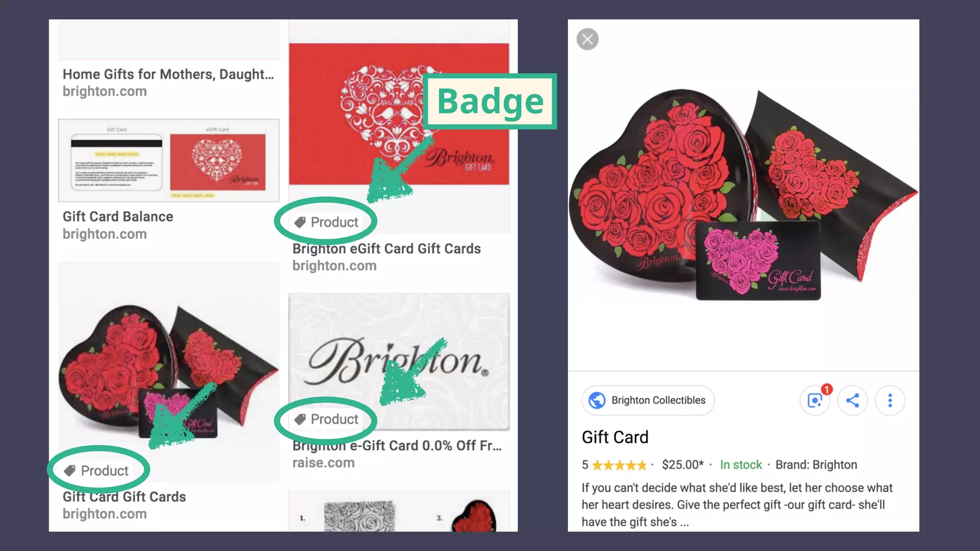Click the Product badge under eGift card
Image resolution: width=980 pixels, height=551 pixels.
point(326,222)
